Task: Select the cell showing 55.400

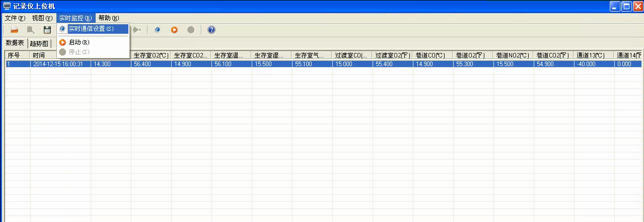Action: point(393,64)
